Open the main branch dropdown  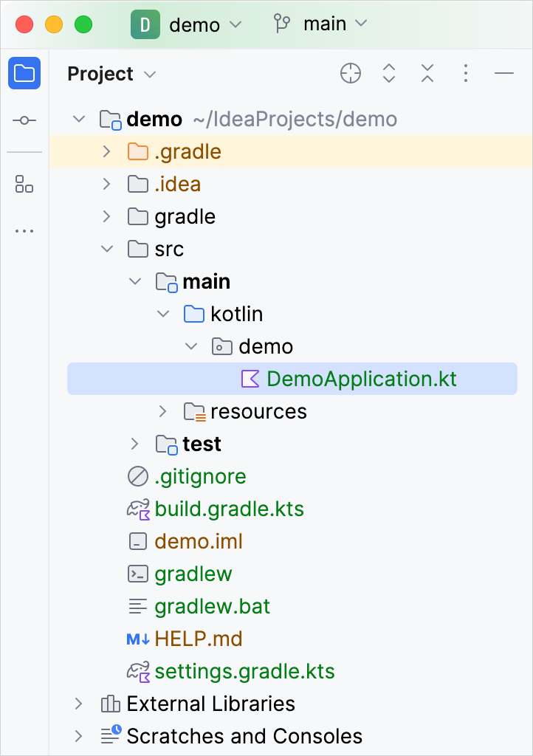pos(335,24)
